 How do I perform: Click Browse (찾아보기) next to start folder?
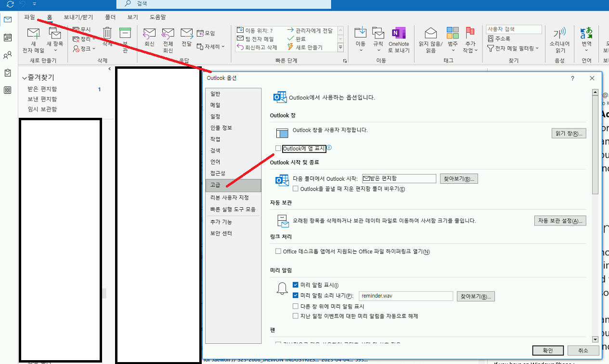click(x=459, y=179)
